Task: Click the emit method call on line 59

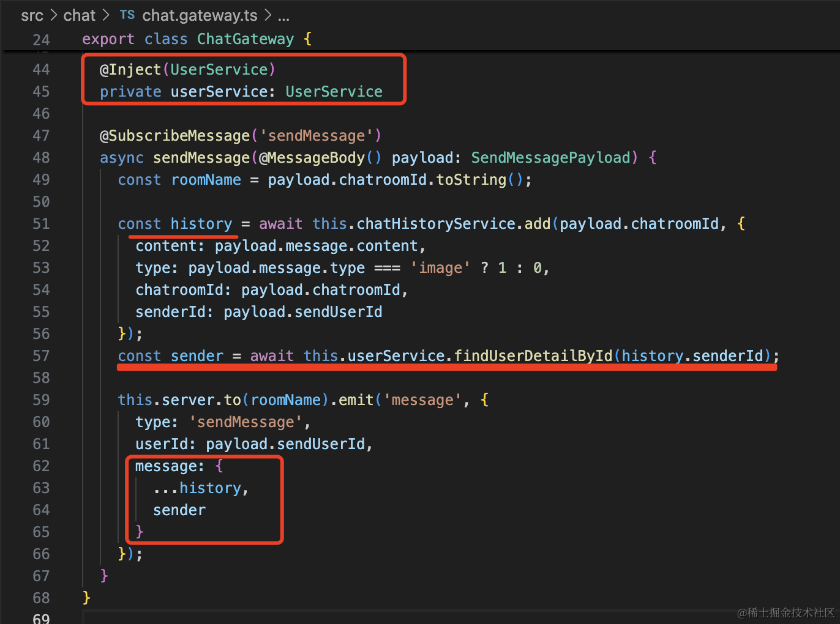Action: [x=356, y=400]
